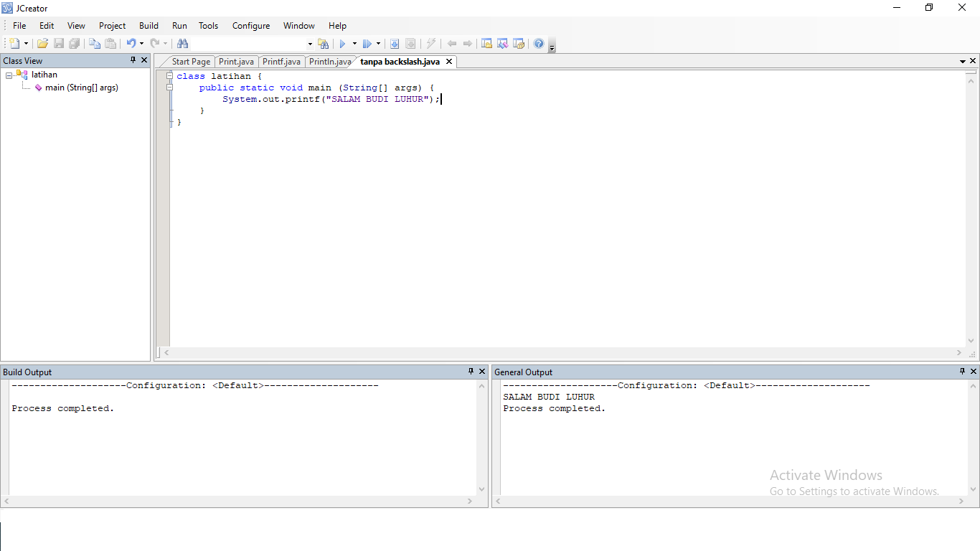The width and height of the screenshot is (980, 551).
Task: Open the Configure menu
Action: pyautogui.click(x=250, y=25)
